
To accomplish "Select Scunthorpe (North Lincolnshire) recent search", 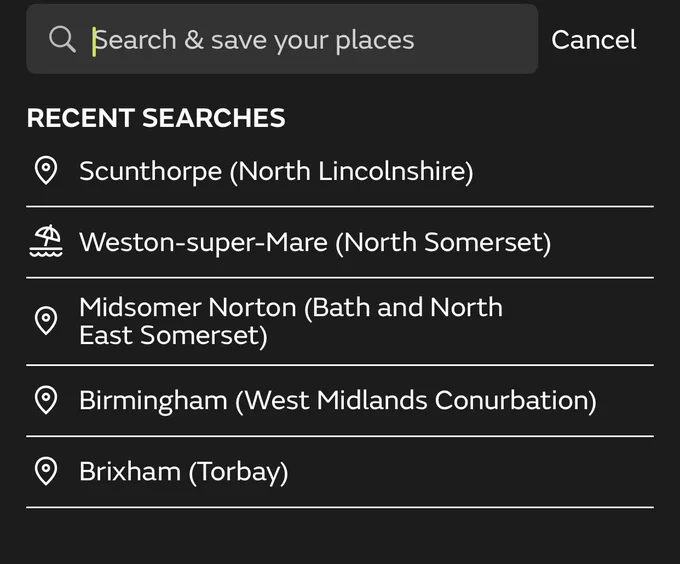I will tap(340, 171).
